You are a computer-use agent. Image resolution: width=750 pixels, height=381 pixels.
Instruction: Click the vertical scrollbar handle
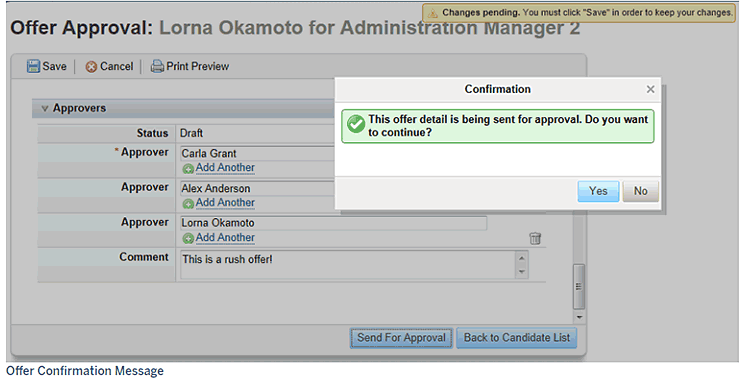pyautogui.click(x=579, y=286)
